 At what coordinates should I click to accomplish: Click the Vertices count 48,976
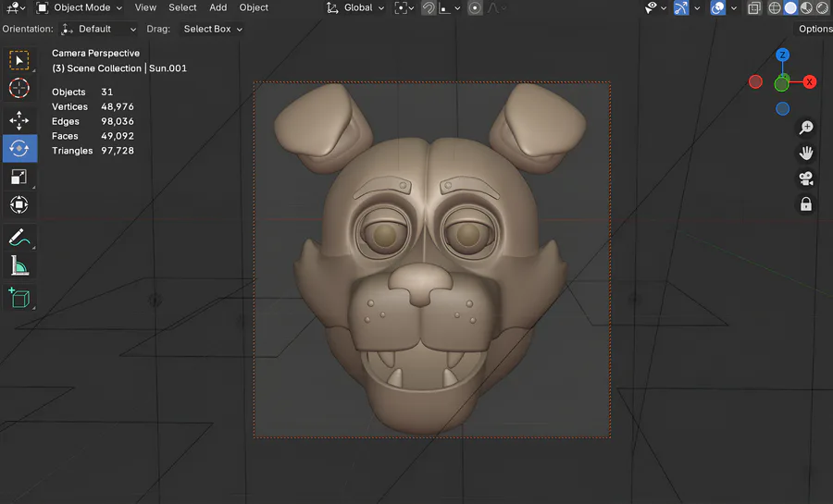click(x=118, y=106)
